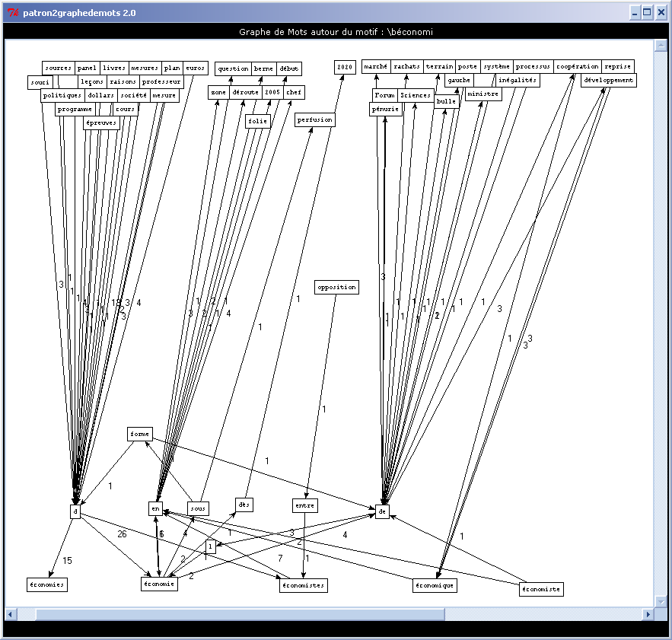672x640 pixels.
Task: Close the patron2graphedemots window
Action: (661, 13)
